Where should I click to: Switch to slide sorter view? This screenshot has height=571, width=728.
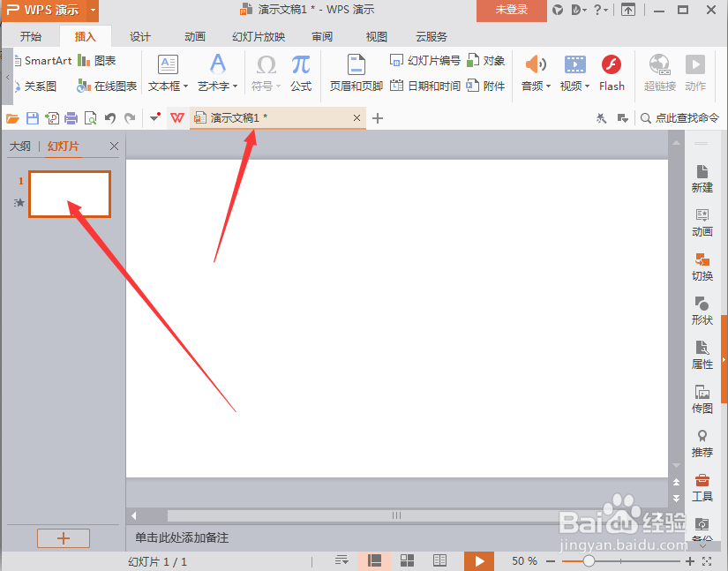407,560
